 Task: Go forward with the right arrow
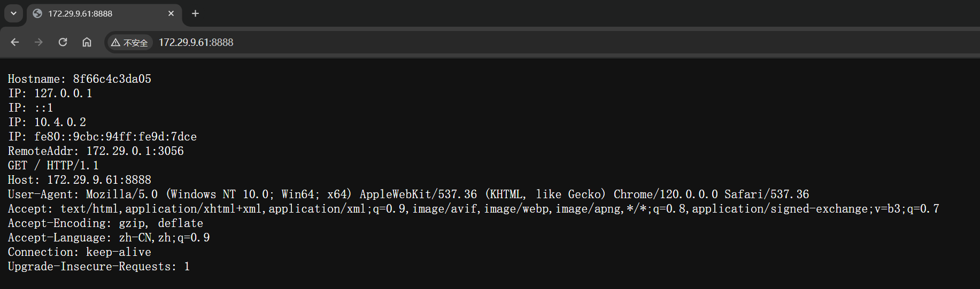click(38, 42)
